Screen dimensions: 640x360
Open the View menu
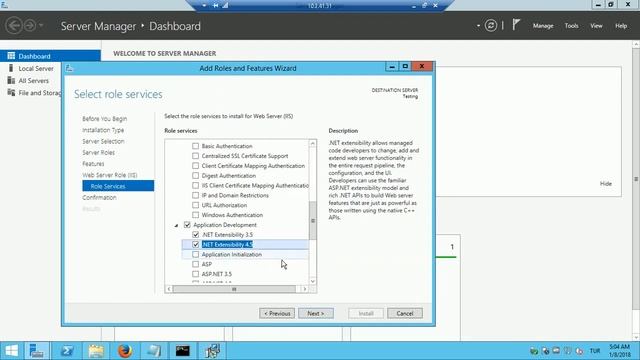(x=596, y=26)
